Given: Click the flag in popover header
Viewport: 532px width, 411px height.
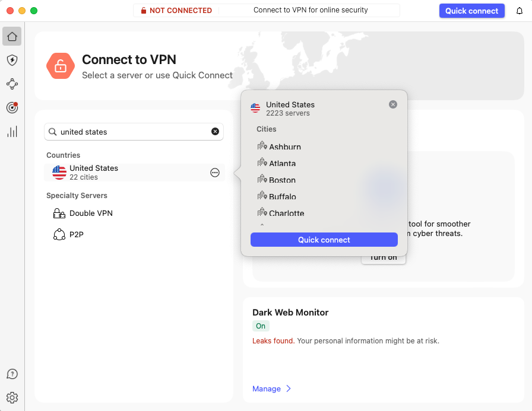Looking at the screenshot, I should (255, 108).
